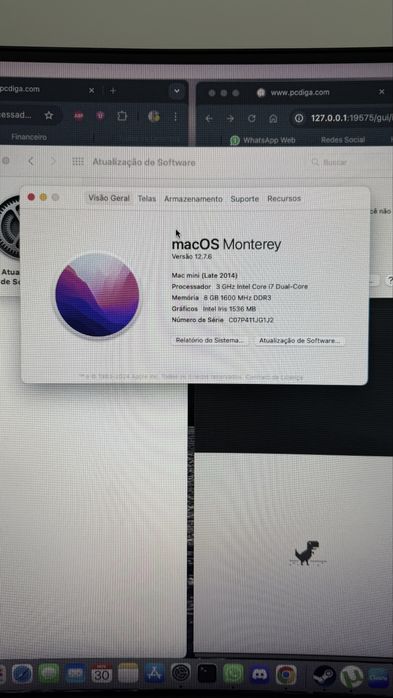Viewport: 393px width, 698px height.
Task: Open uTorrent in the Dock
Action: click(352, 676)
